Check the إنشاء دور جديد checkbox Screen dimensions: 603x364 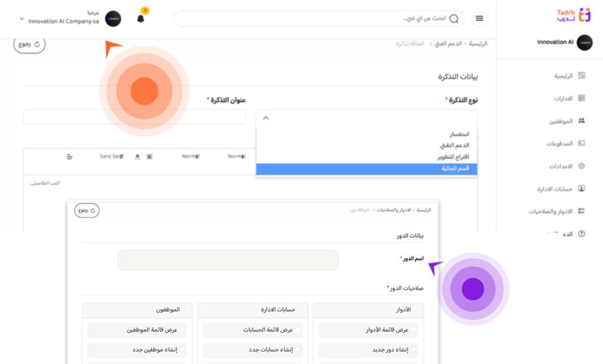pos(413,349)
